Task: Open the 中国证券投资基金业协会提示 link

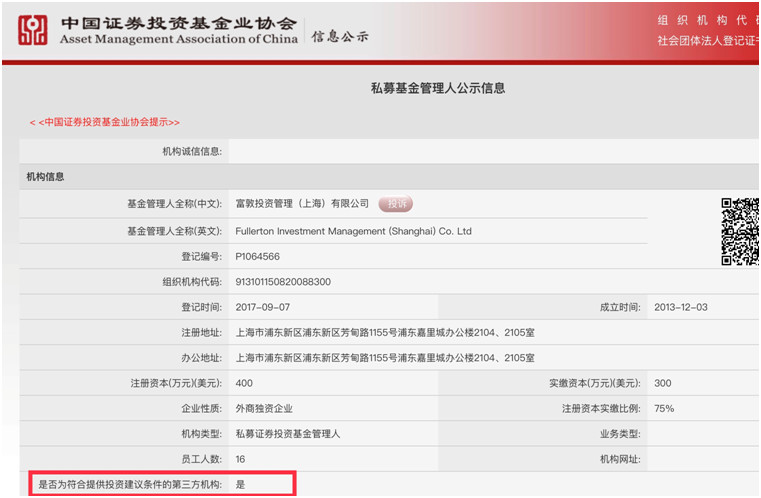Action: (x=105, y=122)
